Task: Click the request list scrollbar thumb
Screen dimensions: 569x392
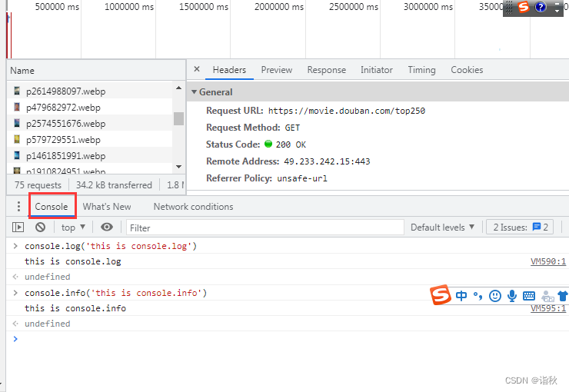Action: tap(178, 118)
